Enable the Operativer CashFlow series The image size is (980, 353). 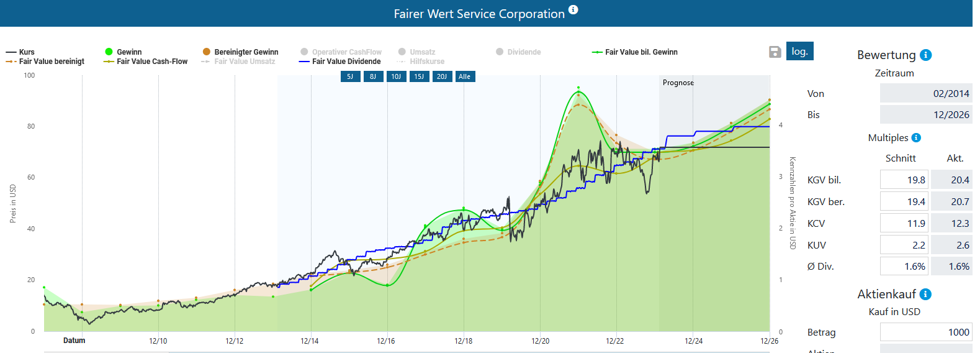(x=341, y=52)
